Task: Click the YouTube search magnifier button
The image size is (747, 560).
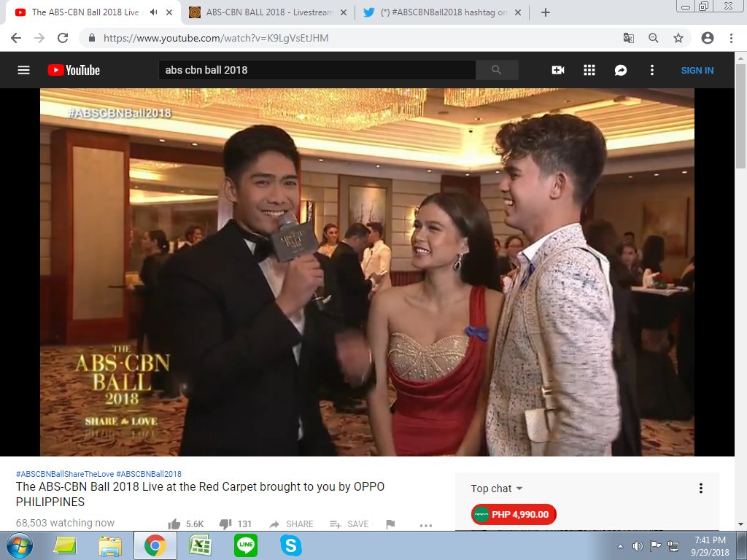Action: [x=496, y=70]
